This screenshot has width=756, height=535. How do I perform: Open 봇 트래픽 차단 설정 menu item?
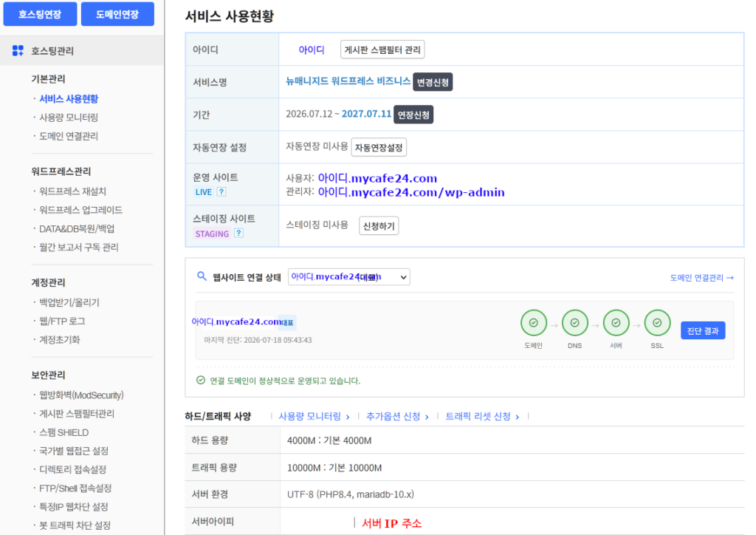pyautogui.click(x=75, y=525)
